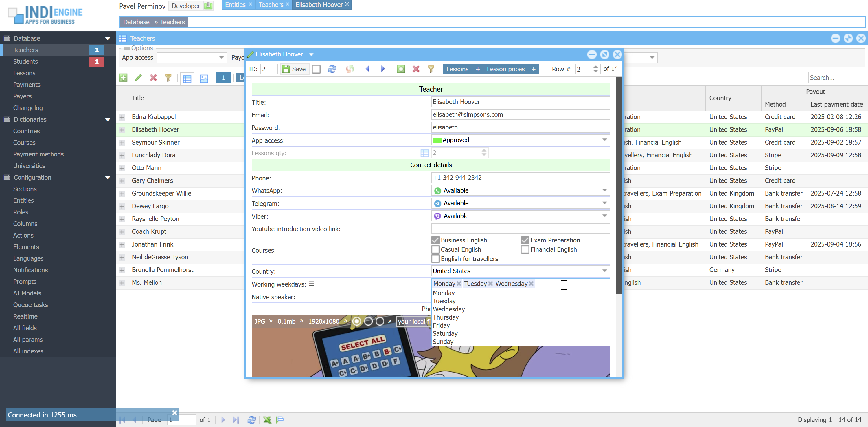Open the WhatsApp availability dropdown
This screenshot has height=427, width=868.
[x=604, y=191]
